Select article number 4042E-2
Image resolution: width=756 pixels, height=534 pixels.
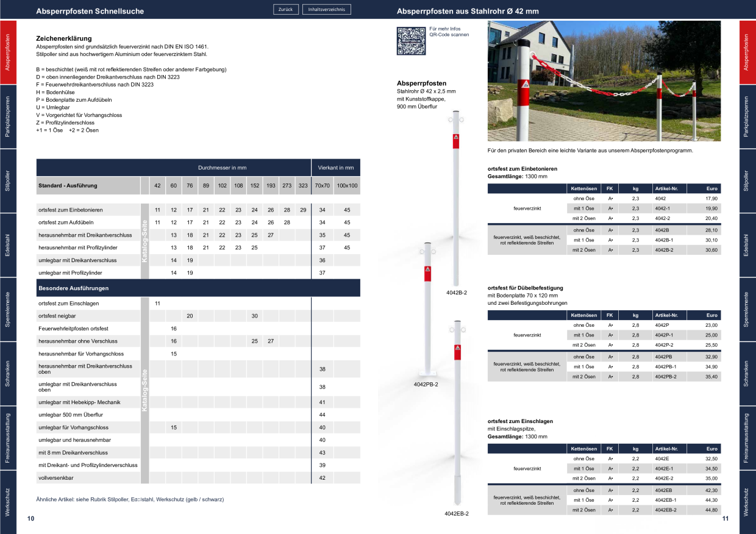665,479
